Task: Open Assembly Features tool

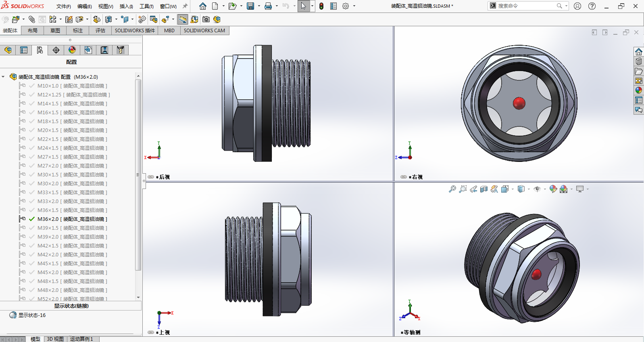Action: click(x=108, y=19)
